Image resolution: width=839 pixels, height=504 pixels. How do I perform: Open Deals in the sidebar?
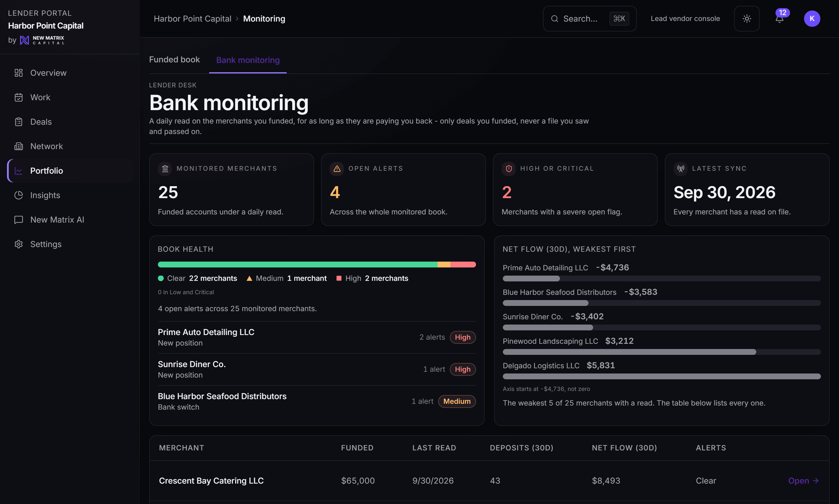70,121
